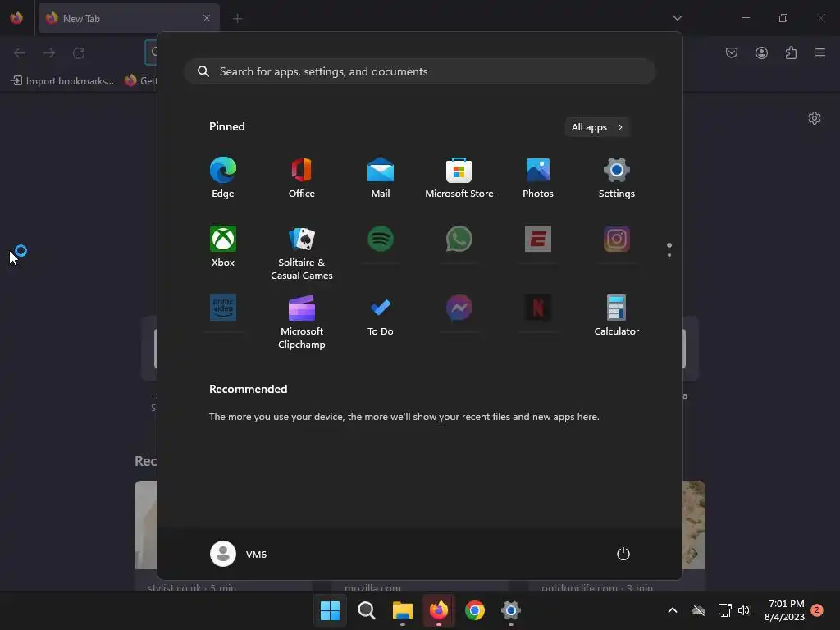Image resolution: width=840 pixels, height=630 pixels.
Task: Click Import bookmarks in Firefox toolbar
Action: (x=62, y=81)
